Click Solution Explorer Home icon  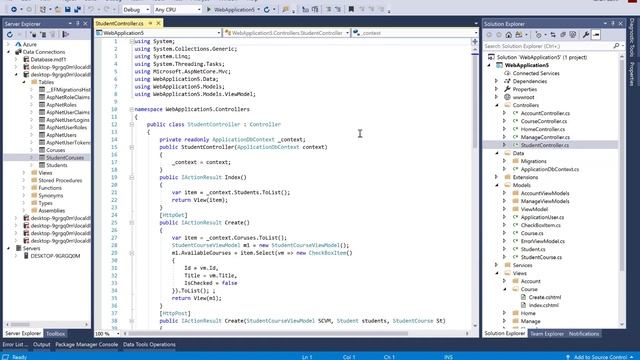click(x=509, y=35)
